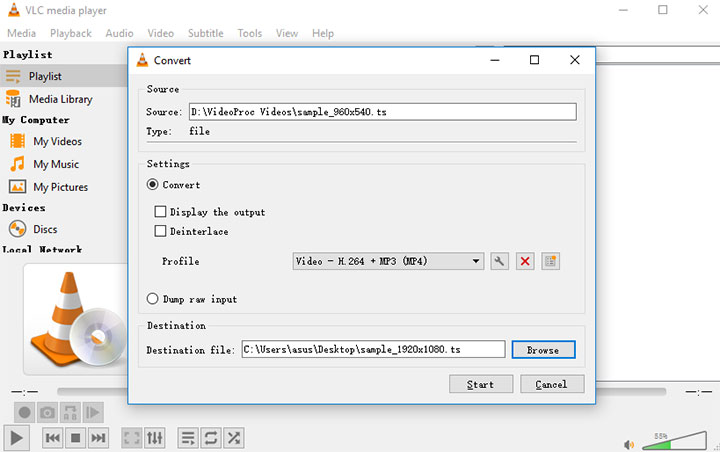
Task: Mute audio via speaker icon
Action: pos(629,444)
